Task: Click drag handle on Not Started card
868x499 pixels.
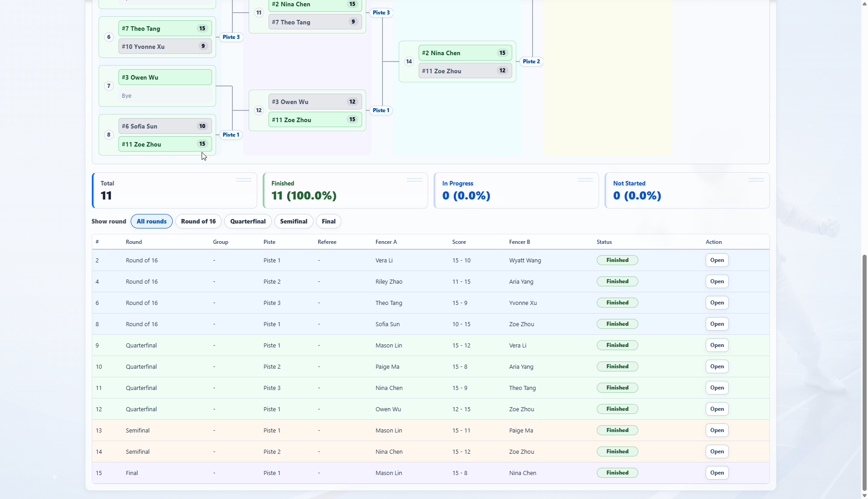Action: click(x=756, y=180)
